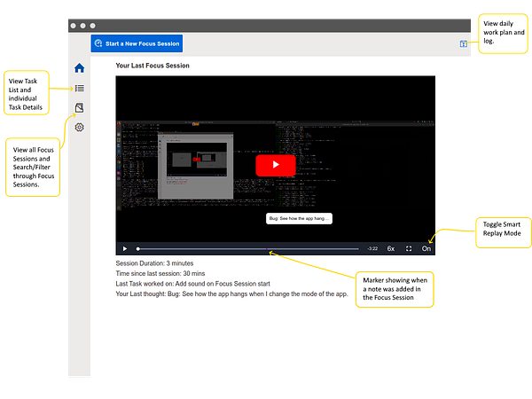The height and width of the screenshot is (399, 532).
Task: Click the red YouTube play icon
Action: pyautogui.click(x=275, y=165)
